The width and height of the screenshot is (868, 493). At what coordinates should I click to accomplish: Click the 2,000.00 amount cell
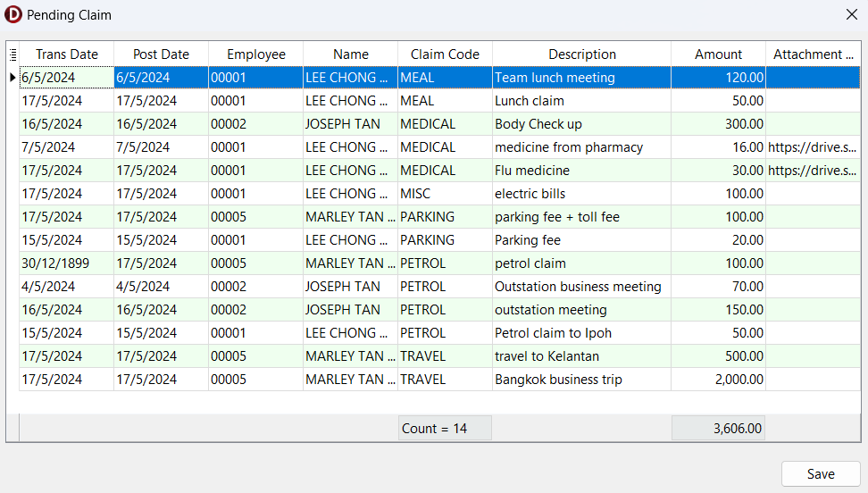click(718, 380)
